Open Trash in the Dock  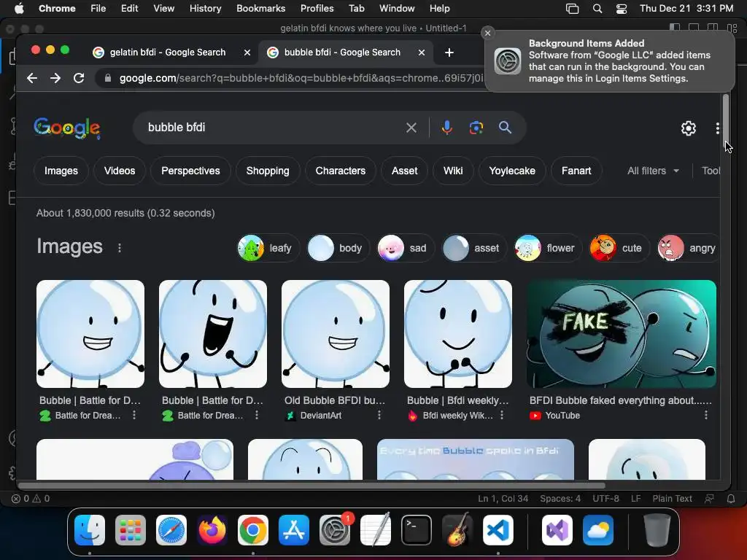click(657, 530)
